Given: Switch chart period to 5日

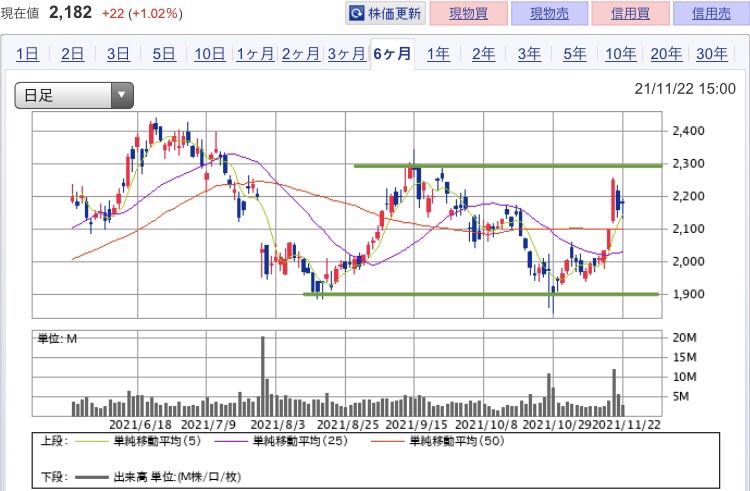Looking at the screenshot, I should [164, 54].
